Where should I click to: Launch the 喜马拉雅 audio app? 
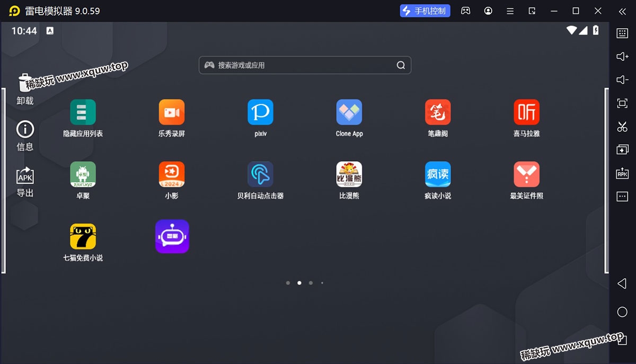(526, 112)
